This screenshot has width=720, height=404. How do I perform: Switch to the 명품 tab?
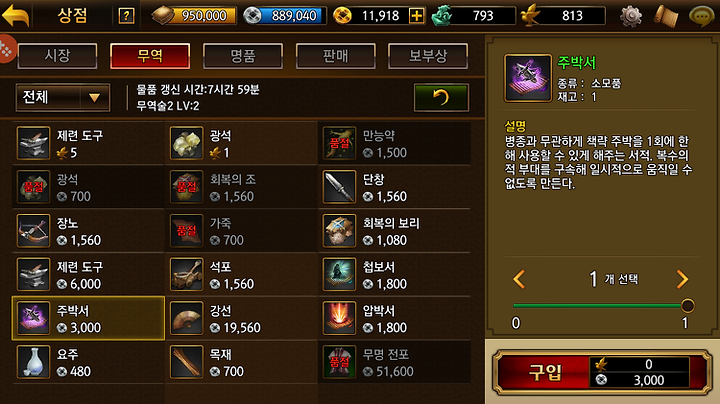coord(243,56)
